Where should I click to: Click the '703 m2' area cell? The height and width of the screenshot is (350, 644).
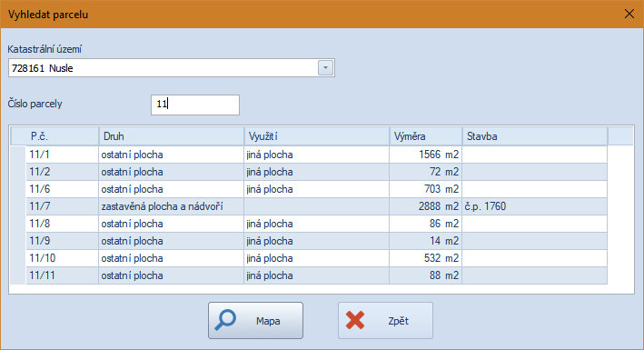pyautogui.click(x=425, y=189)
